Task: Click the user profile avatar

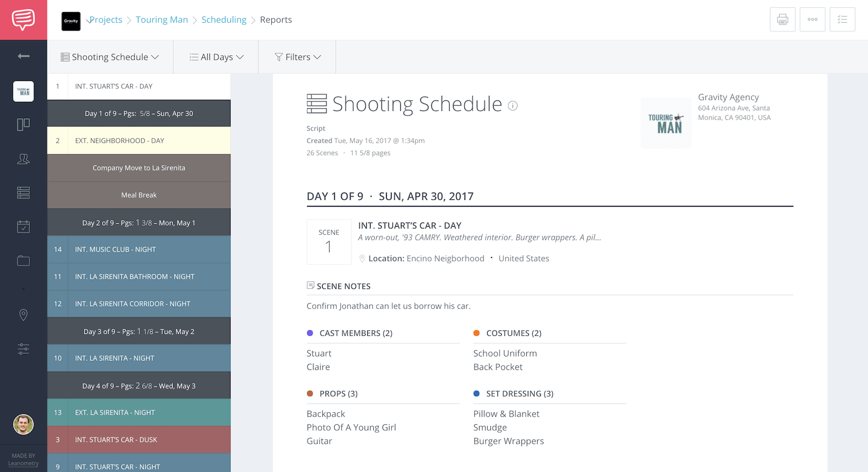Action: click(x=23, y=424)
